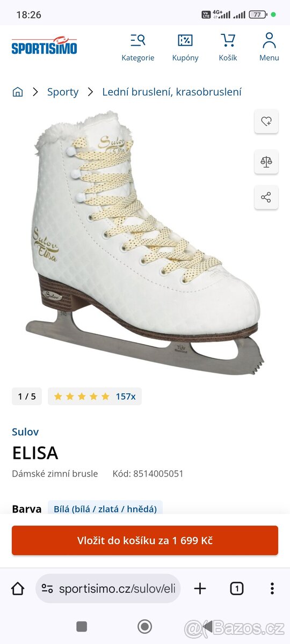Viewport: 290px width, 644px height.
Task: Share this product
Action: point(266,197)
